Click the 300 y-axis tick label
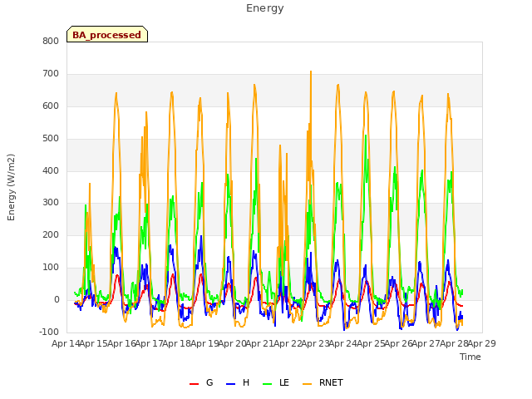Image resolution: width=532 pixels, height=399 pixels. coord(51,203)
